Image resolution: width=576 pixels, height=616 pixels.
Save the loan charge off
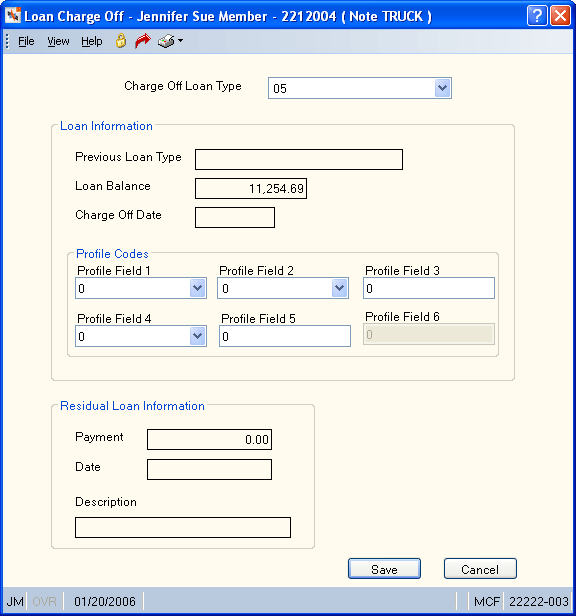(x=384, y=568)
